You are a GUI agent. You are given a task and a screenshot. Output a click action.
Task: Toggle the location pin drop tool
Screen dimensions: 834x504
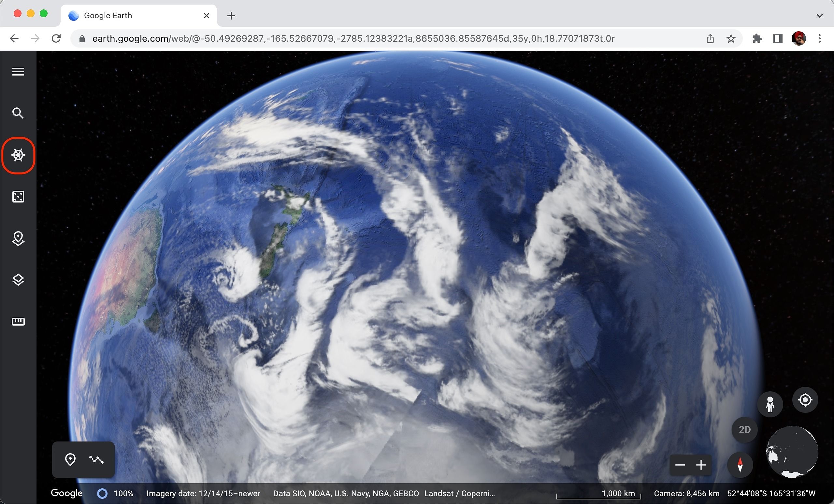click(x=70, y=459)
